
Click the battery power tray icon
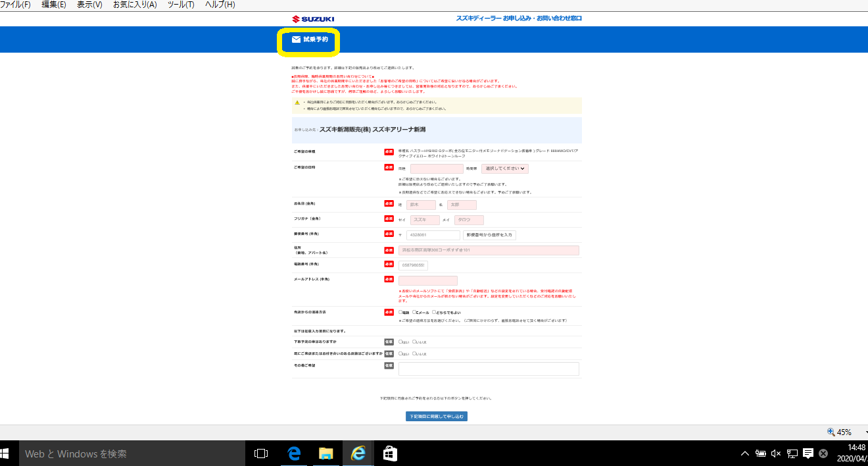coord(760,453)
